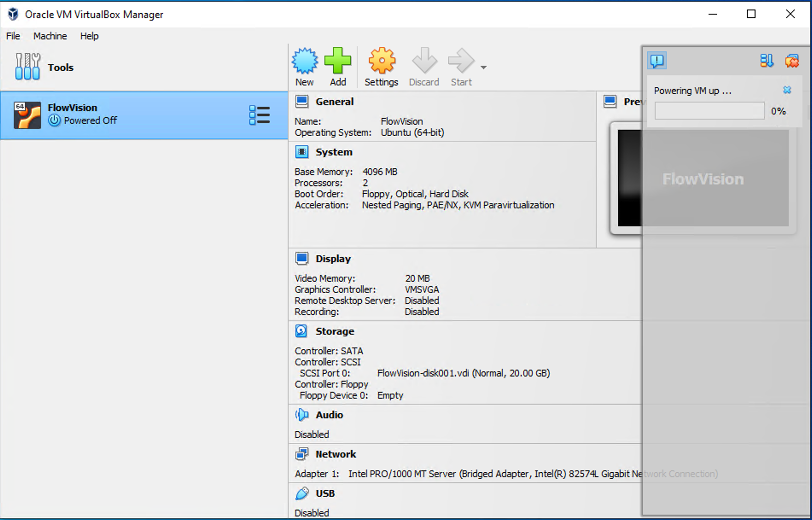Screen dimensions: 812x520
Task: Open the Help menu
Action: 89,36
